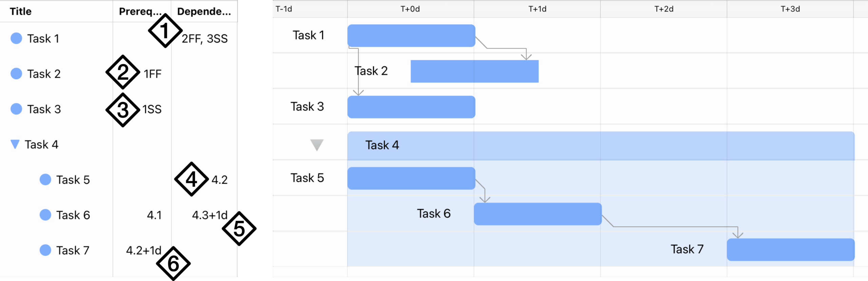
Task: Click the status circle next to Task 2
Action: (x=16, y=74)
